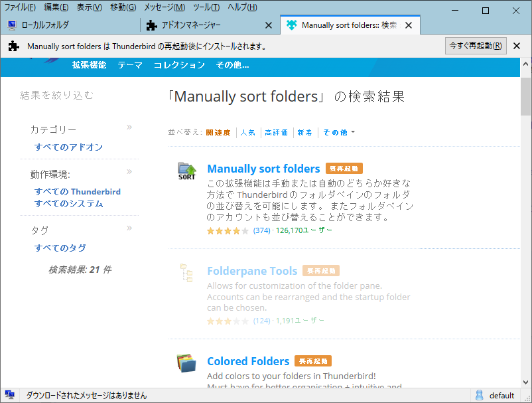Expand the 動作環境 filter section
The height and width of the screenshot is (403, 532).
point(129,172)
